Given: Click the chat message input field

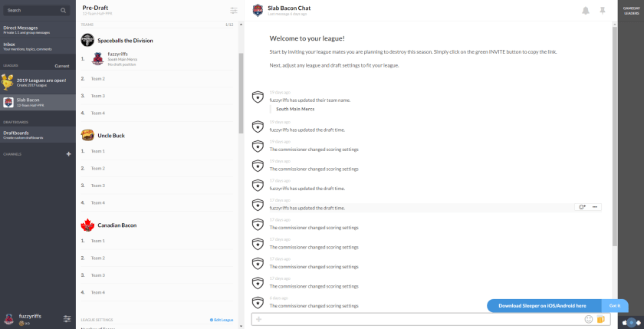Looking at the screenshot, I should (x=422, y=319).
